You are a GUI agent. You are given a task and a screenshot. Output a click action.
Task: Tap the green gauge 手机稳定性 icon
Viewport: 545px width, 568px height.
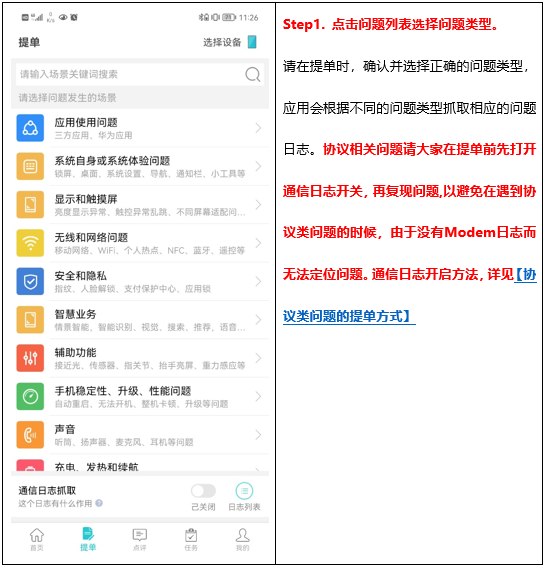pyautogui.click(x=30, y=397)
